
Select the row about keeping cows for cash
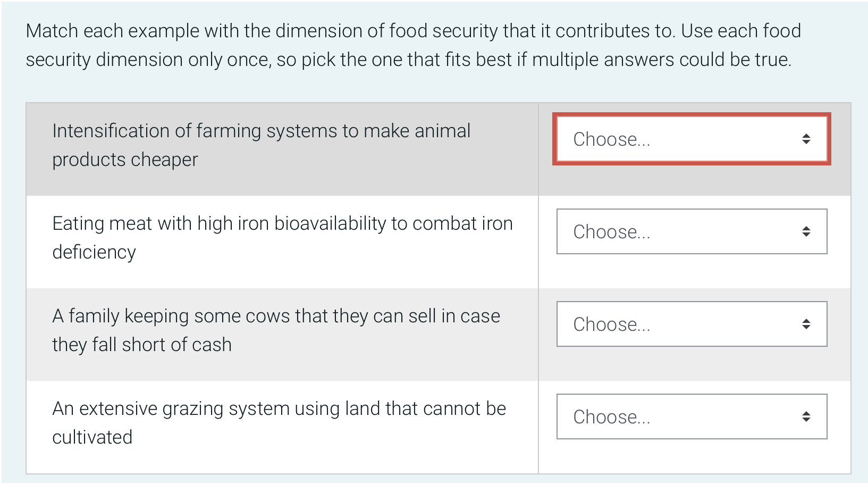[266, 330]
